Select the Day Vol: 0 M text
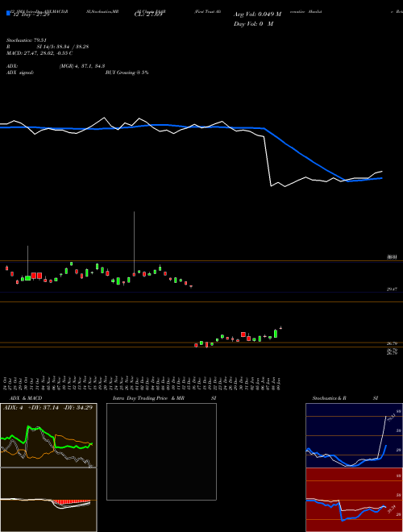The image size is (403, 532). (253, 23)
